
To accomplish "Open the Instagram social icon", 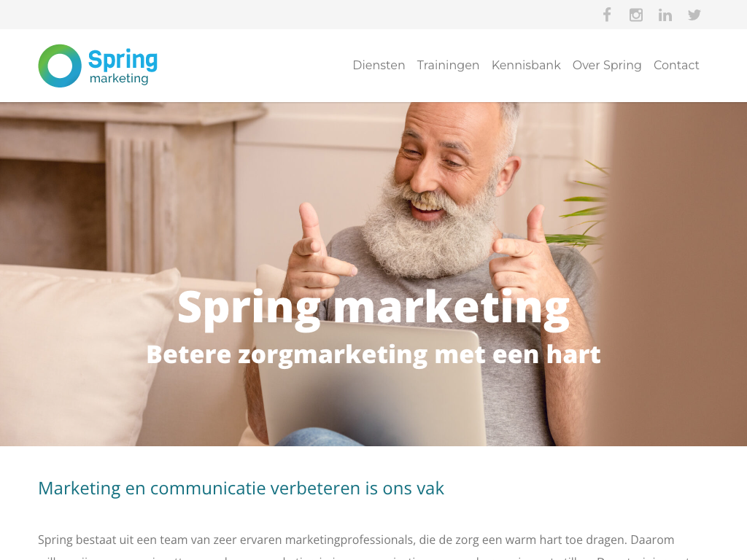I will (636, 15).
